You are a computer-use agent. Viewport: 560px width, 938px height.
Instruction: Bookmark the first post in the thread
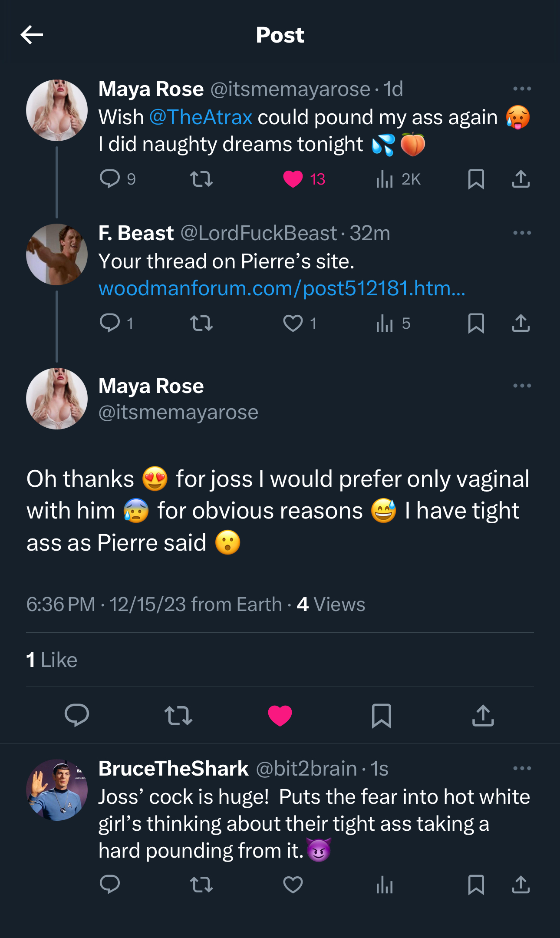pos(476,178)
